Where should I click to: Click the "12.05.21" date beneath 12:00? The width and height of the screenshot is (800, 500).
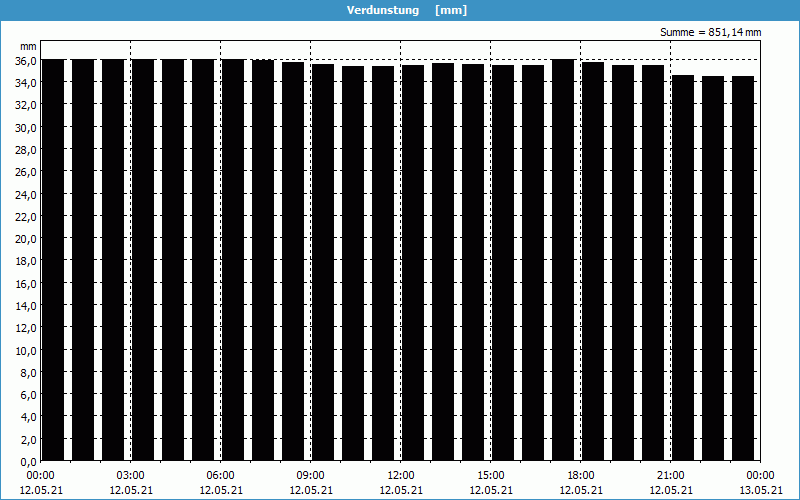[x=401, y=490]
